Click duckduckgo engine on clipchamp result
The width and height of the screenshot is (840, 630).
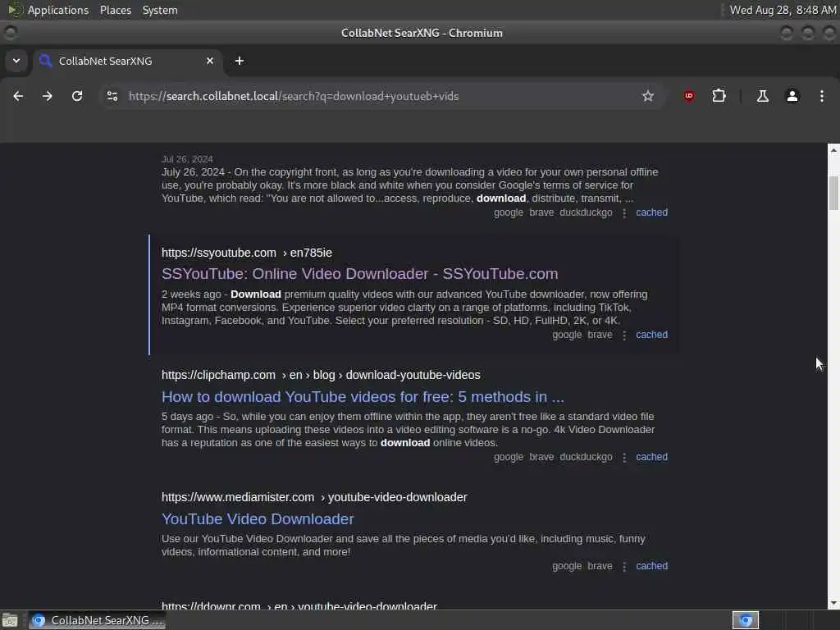coord(586,457)
